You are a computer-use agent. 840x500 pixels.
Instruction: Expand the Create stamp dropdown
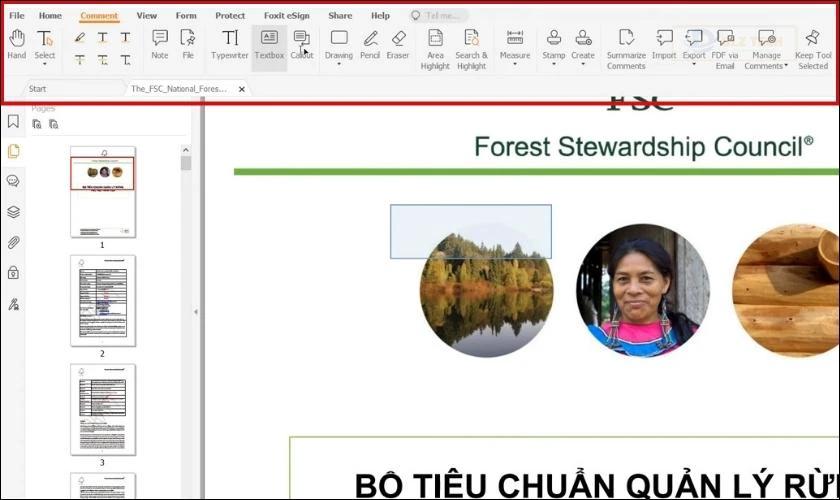point(583,64)
